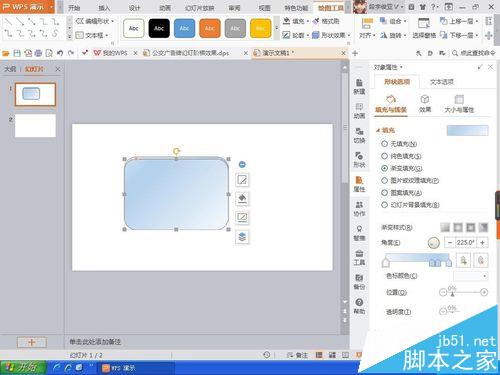500x375 pixels.
Task: Click the angle dial control
Action: tap(434, 243)
